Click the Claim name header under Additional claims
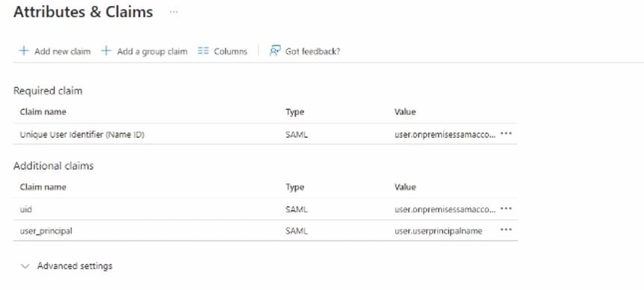The image size is (644, 290). [x=43, y=187]
